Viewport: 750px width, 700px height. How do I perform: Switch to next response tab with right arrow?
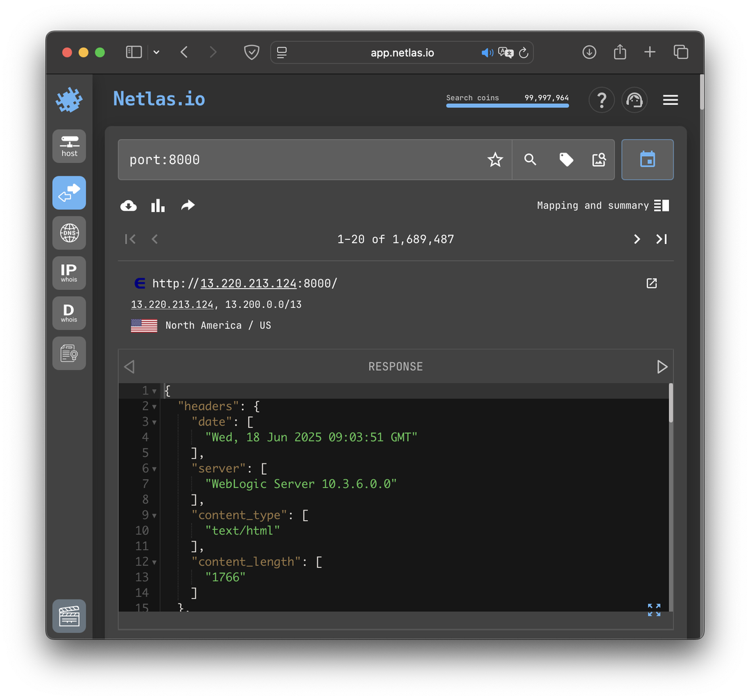pos(662,366)
